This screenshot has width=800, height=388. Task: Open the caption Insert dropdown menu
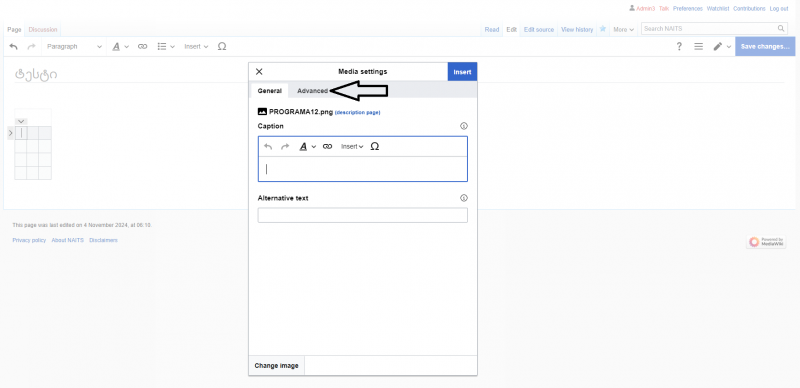(x=352, y=147)
